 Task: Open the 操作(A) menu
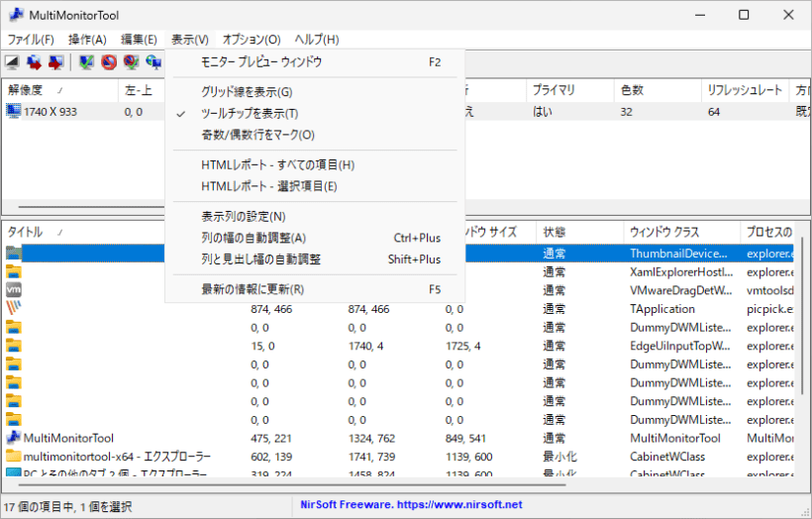(87, 40)
